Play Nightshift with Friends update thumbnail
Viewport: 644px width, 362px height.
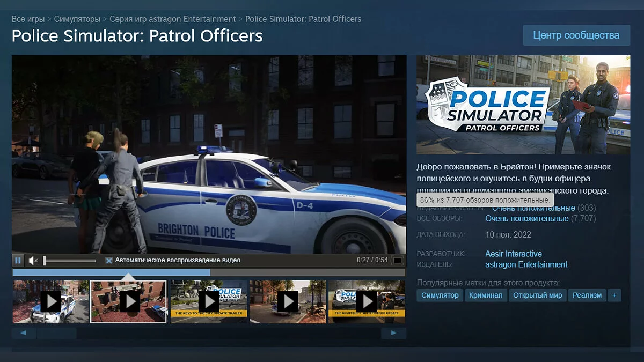click(x=367, y=301)
